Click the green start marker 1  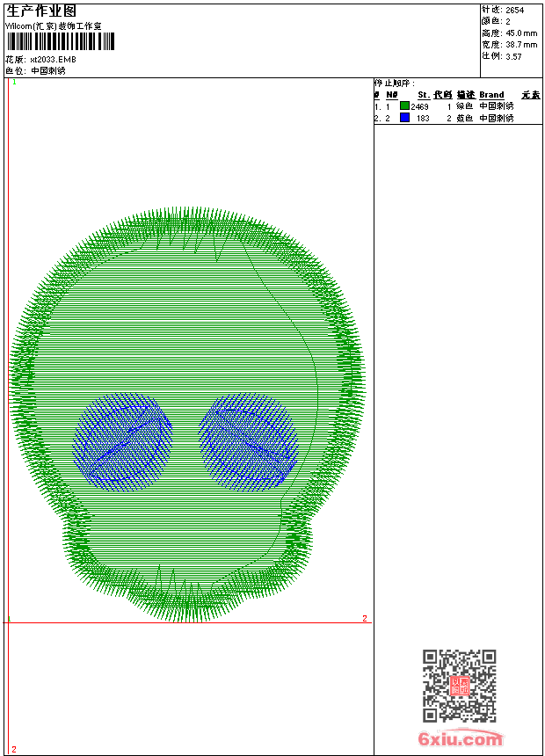pyautogui.click(x=14, y=82)
